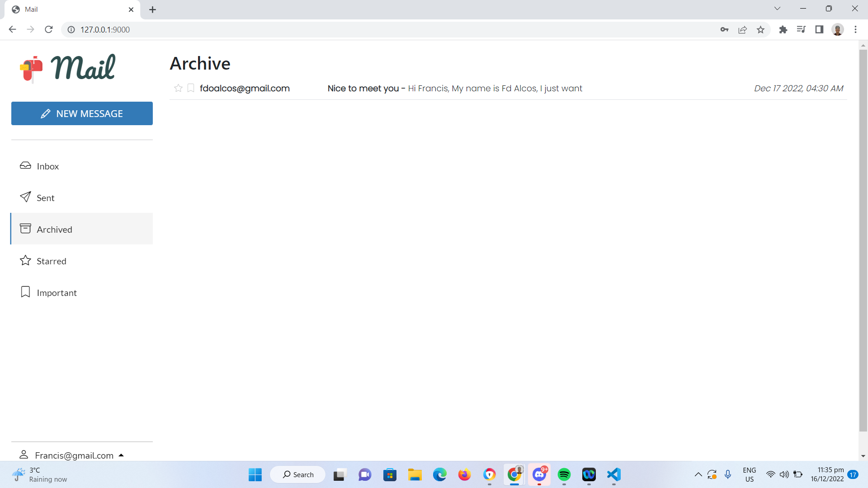Click the NEW MESSAGE button
The width and height of the screenshot is (868, 488).
click(x=82, y=113)
